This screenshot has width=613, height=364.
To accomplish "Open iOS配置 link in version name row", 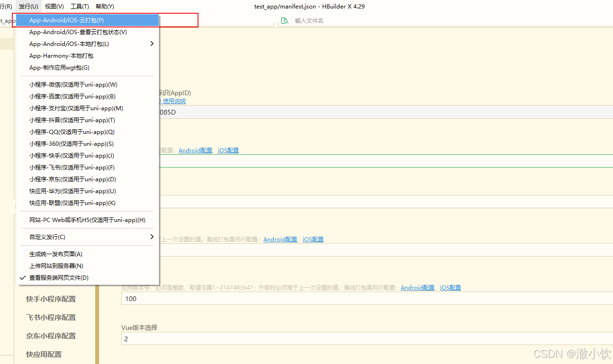I will 313,240.
